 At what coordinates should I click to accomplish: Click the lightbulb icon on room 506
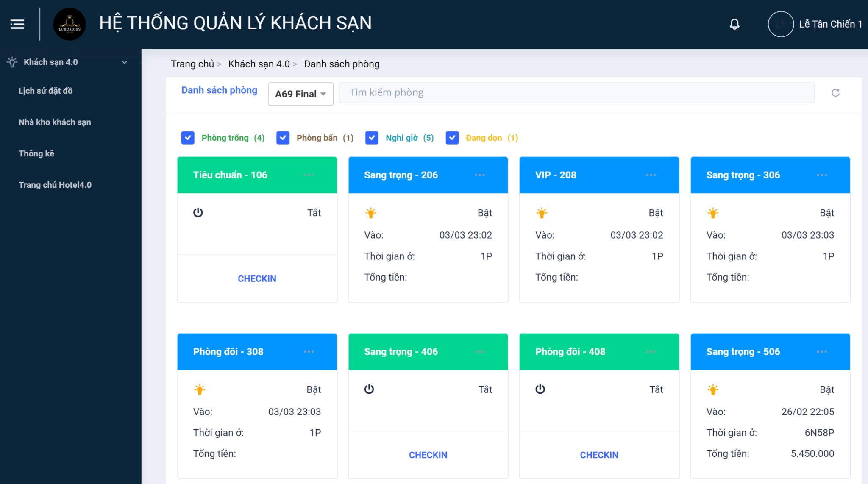coord(713,389)
